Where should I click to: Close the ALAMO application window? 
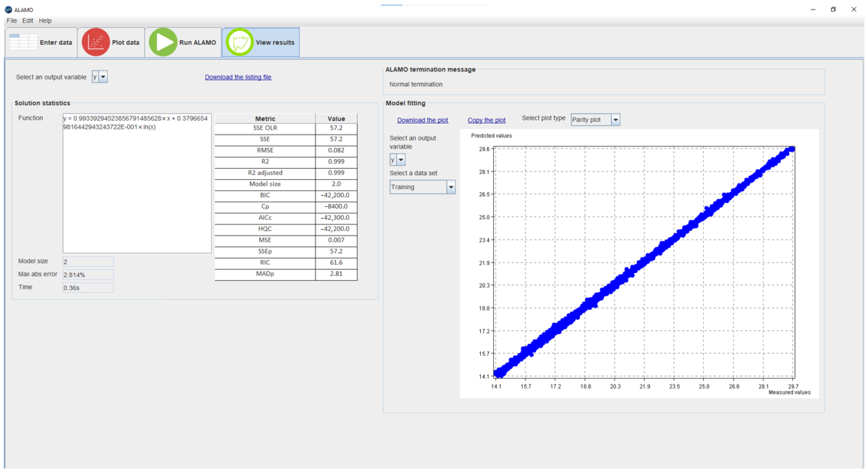click(854, 10)
